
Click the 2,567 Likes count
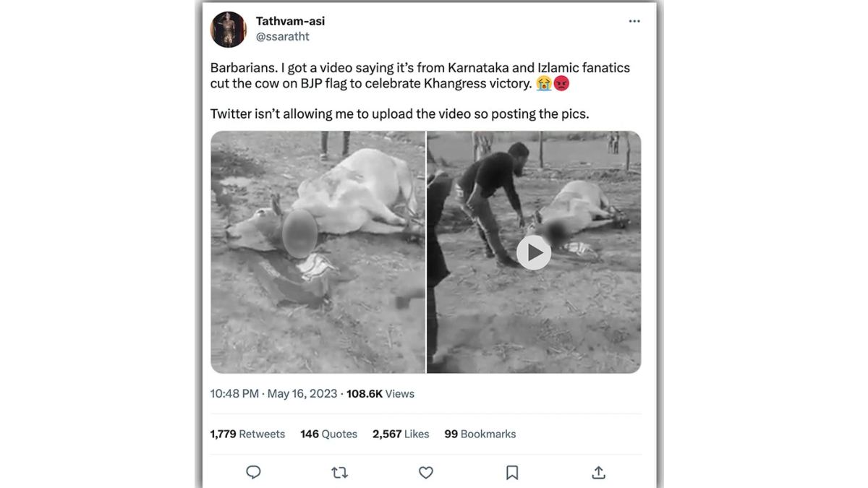[401, 434]
